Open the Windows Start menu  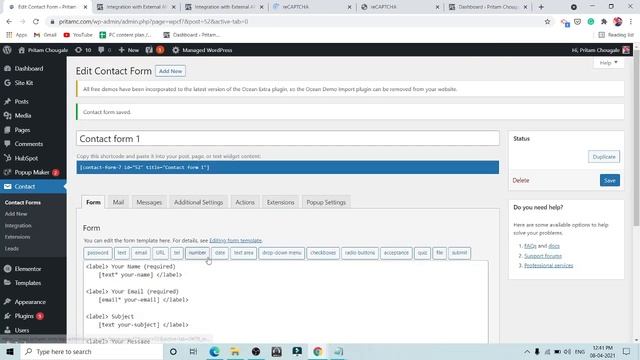click(10, 351)
